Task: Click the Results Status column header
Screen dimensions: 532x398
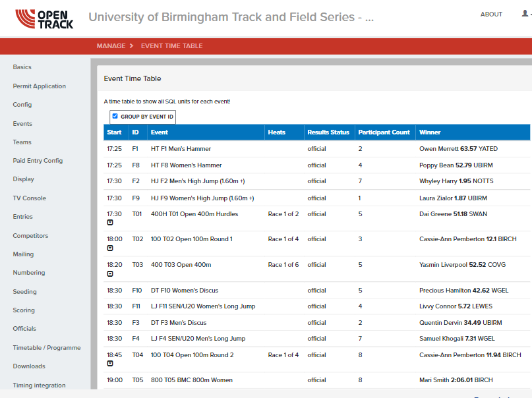Action: 328,132
